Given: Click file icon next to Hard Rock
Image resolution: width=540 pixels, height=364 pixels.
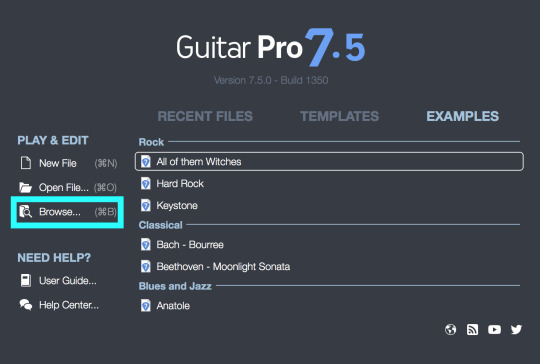Looking at the screenshot, I should click(x=146, y=184).
